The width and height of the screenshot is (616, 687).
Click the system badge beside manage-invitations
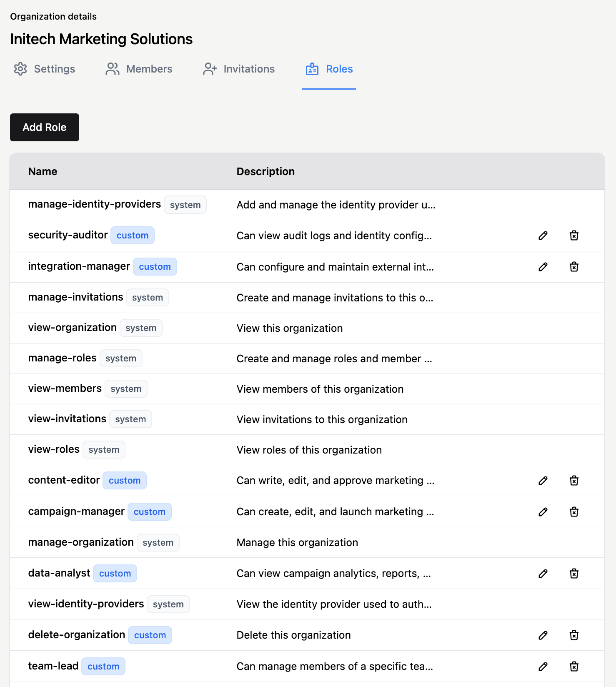[148, 298]
